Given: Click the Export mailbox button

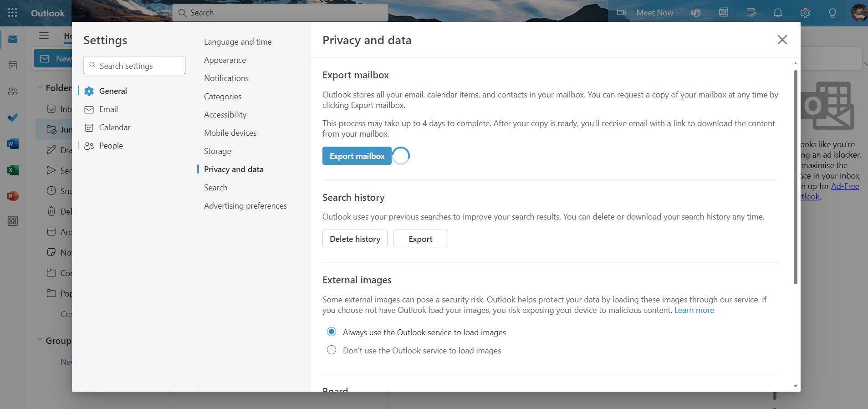Looking at the screenshot, I should click(x=357, y=156).
